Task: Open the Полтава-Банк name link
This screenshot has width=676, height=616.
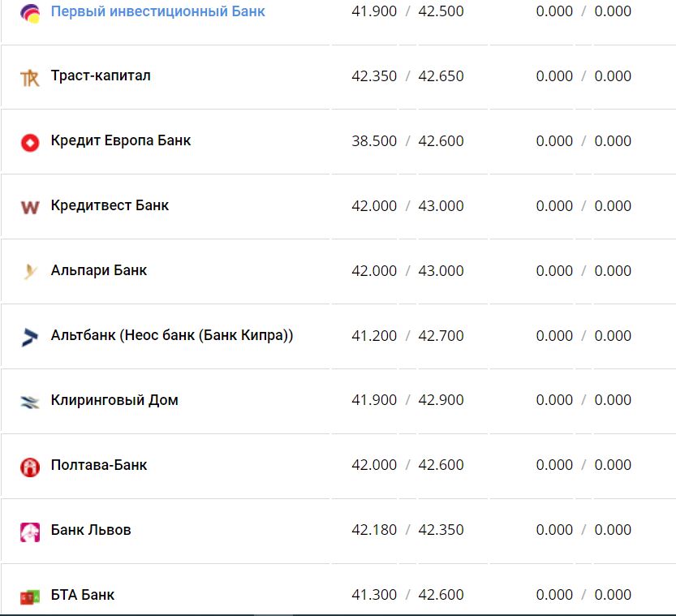Action: click(x=99, y=465)
